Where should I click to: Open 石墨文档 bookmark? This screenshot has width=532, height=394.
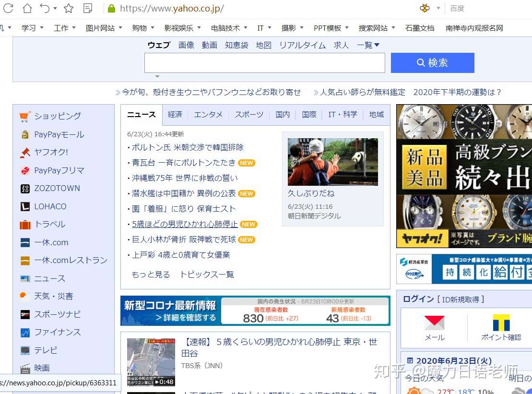[420, 28]
